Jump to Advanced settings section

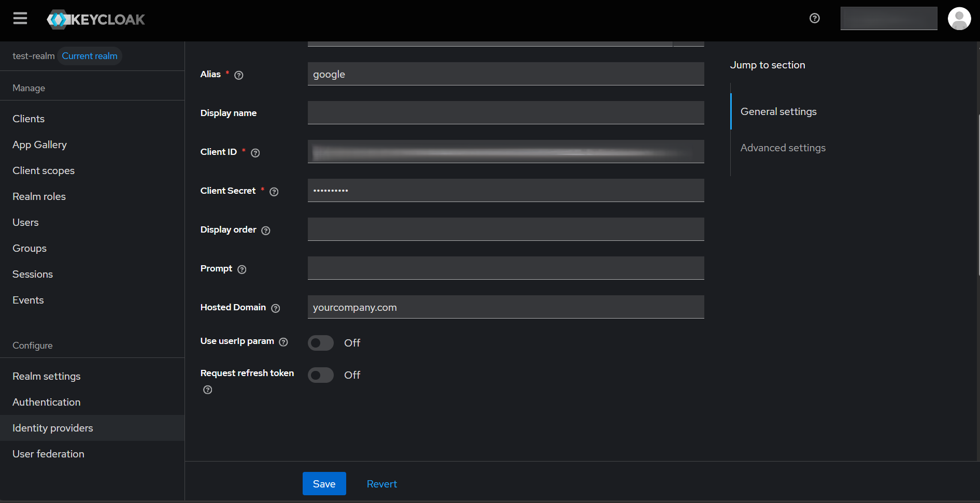(783, 148)
